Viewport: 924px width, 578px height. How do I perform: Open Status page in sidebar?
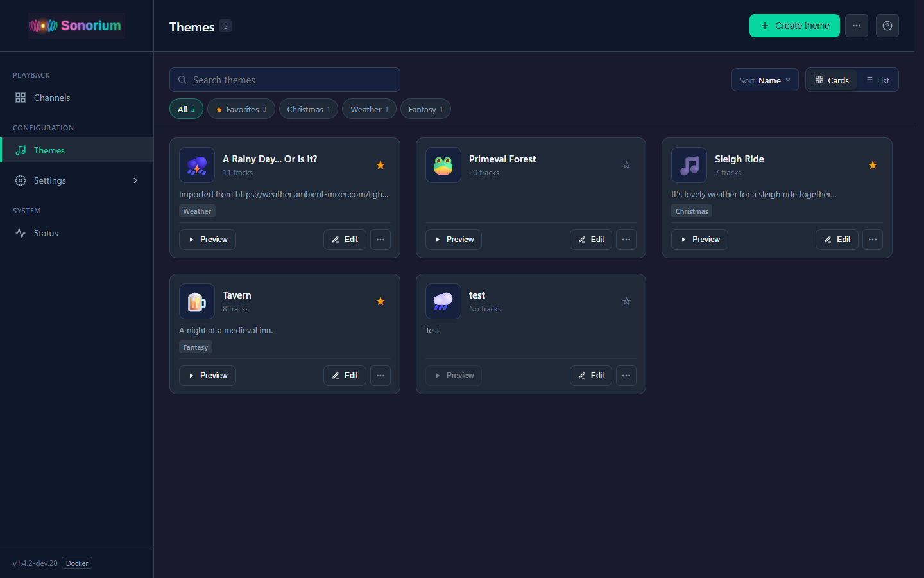(76, 233)
